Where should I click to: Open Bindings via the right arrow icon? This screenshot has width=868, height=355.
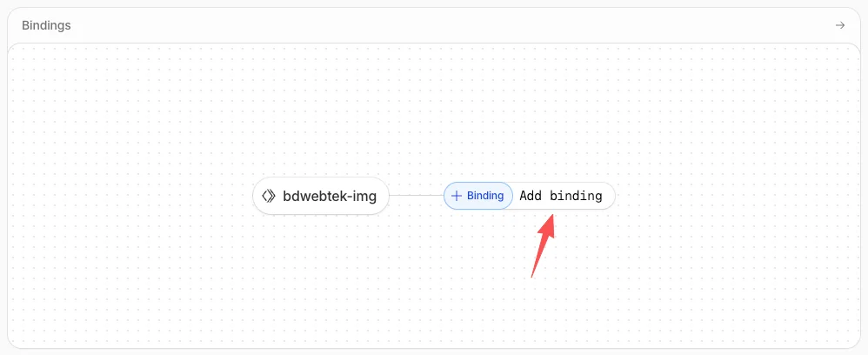840,25
